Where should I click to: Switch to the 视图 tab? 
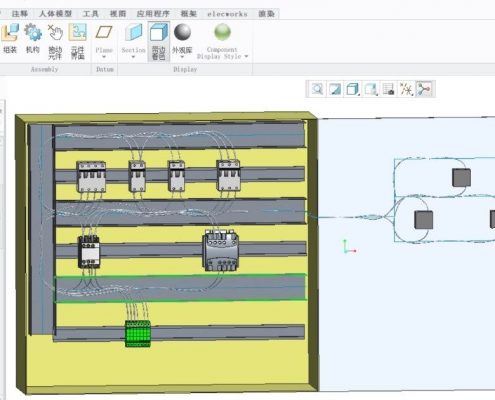118,14
